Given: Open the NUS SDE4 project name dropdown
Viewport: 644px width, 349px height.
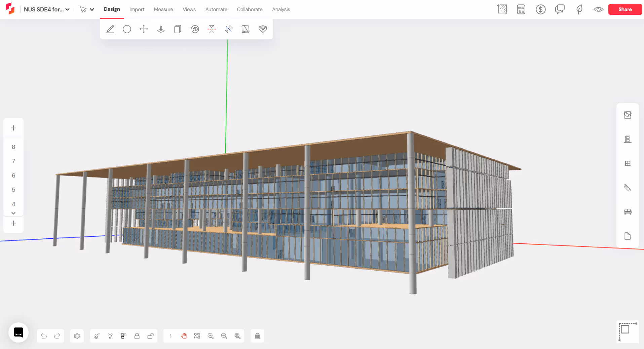Looking at the screenshot, I should point(46,9).
